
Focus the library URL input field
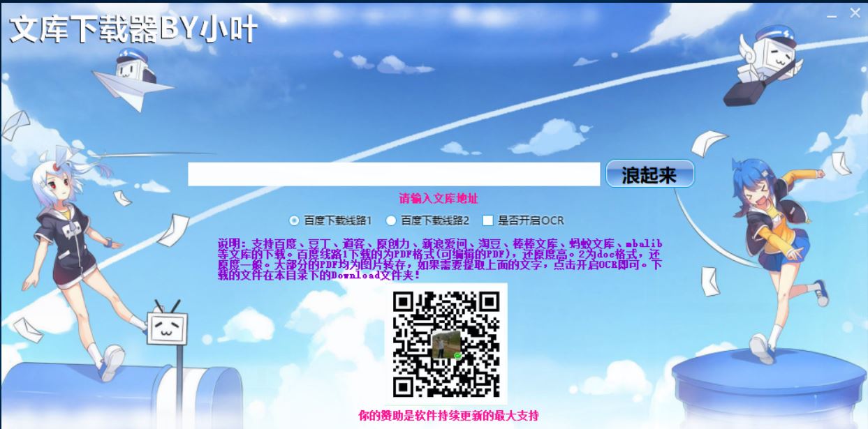pyautogui.click(x=394, y=174)
